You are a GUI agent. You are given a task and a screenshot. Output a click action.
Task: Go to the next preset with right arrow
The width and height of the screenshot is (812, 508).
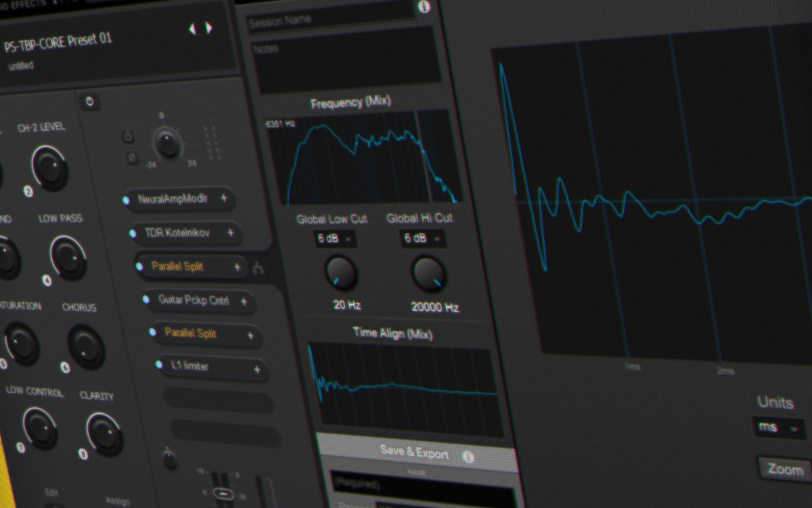(209, 28)
